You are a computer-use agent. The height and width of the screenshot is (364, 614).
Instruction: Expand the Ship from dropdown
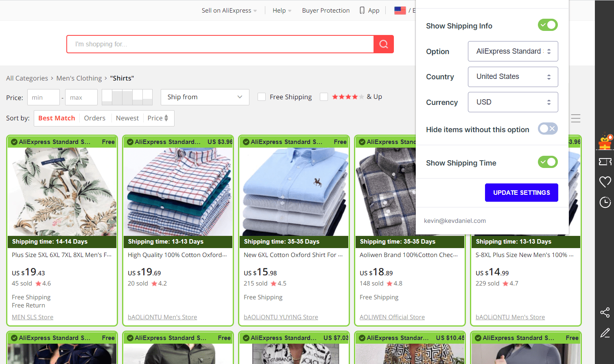[205, 97]
